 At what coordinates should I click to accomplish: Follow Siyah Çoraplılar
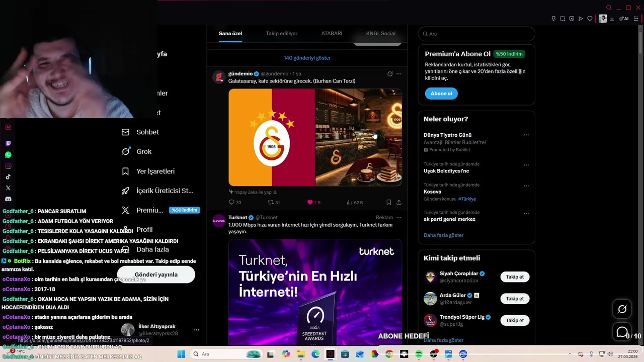pos(515,277)
